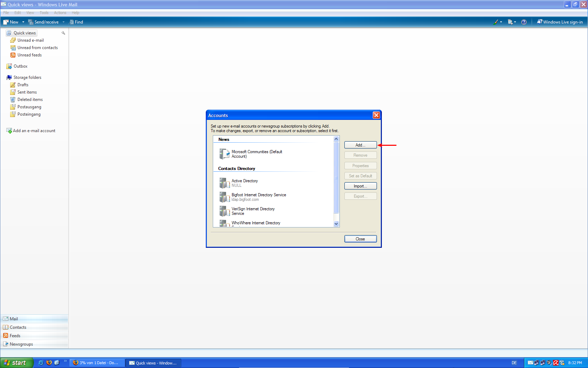Select the Active Directory entry icon

[224, 183]
